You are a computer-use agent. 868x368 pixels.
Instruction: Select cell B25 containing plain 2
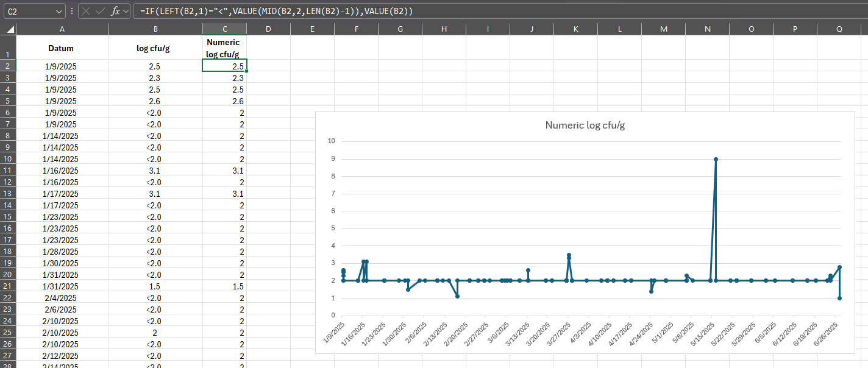[x=155, y=333]
